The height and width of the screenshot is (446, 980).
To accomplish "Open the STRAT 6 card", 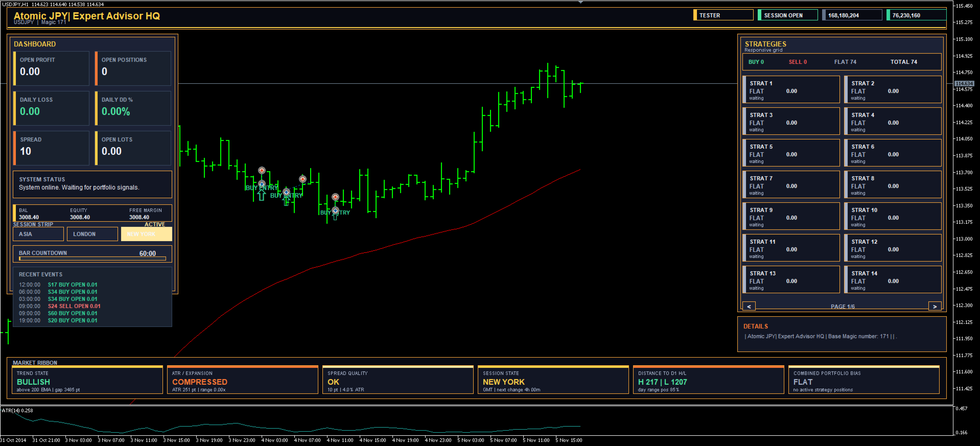I will (x=893, y=153).
